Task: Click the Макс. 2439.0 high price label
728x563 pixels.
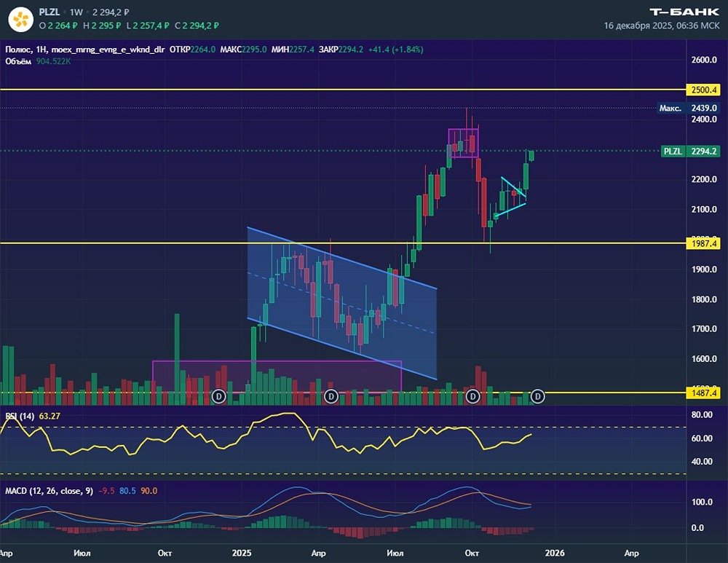Action: click(689, 109)
